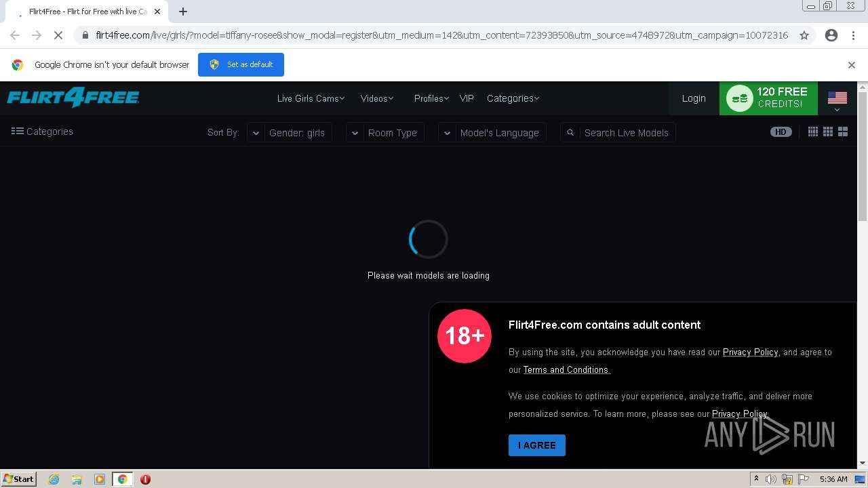
Task: Open a new browser tab
Action: pos(183,12)
